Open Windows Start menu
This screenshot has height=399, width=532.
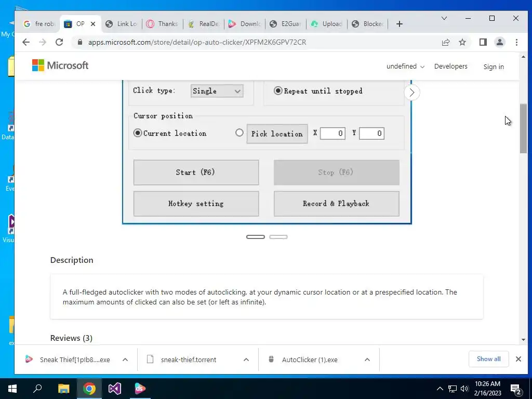click(x=12, y=389)
